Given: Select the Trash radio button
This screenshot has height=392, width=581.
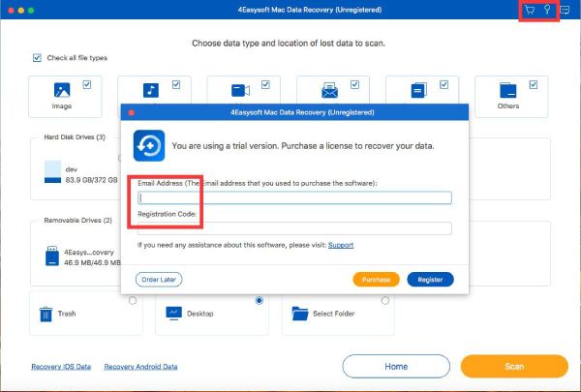Looking at the screenshot, I should 133,300.
